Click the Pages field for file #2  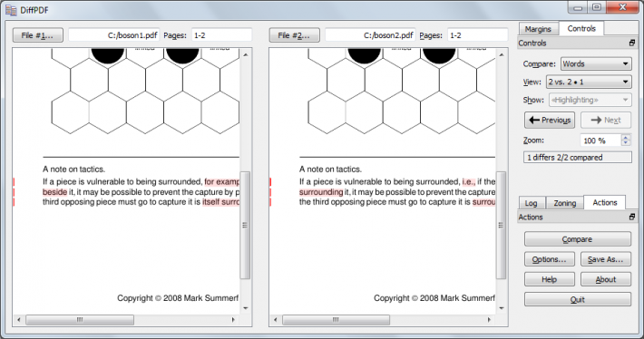point(477,35)
